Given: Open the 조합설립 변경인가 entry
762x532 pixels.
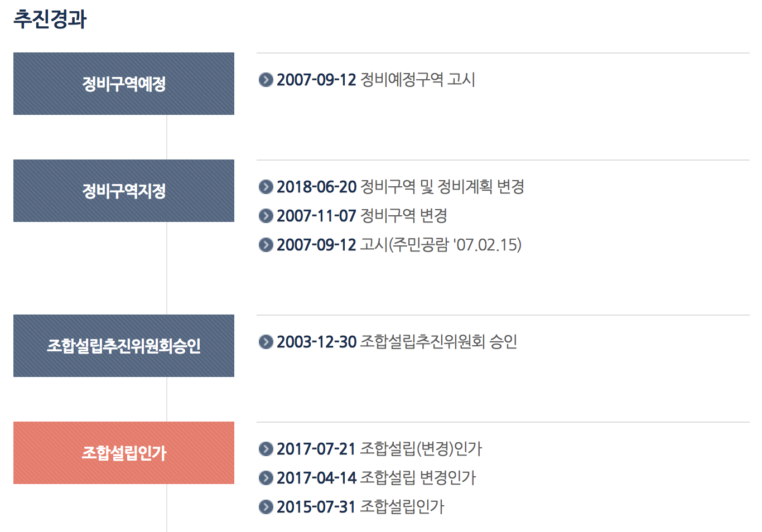Looking at the screenshot, I should click(x=376, y=478).
